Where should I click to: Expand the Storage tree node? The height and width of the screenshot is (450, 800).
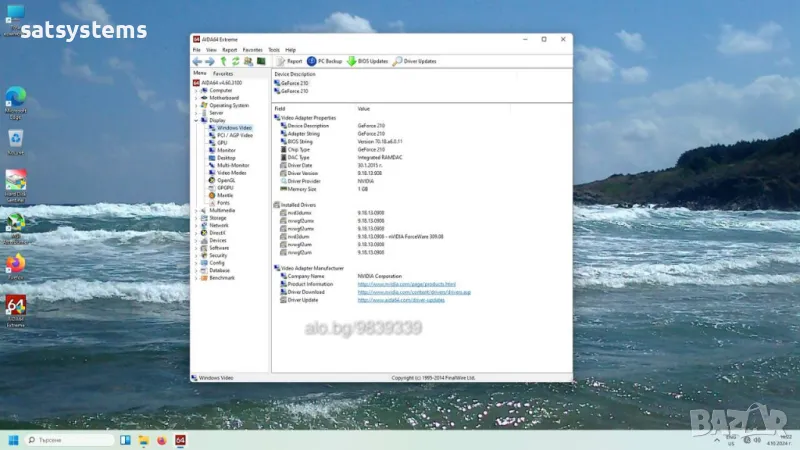pyautogui.click(x=197, y=218)
